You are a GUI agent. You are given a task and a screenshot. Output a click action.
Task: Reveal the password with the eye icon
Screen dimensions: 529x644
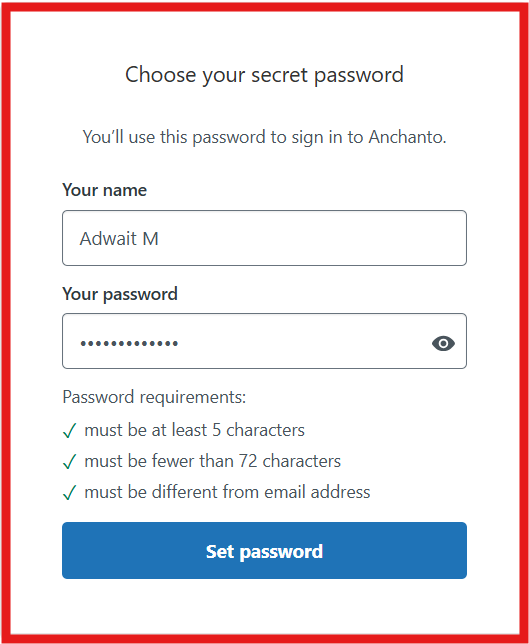pos(443,343)
